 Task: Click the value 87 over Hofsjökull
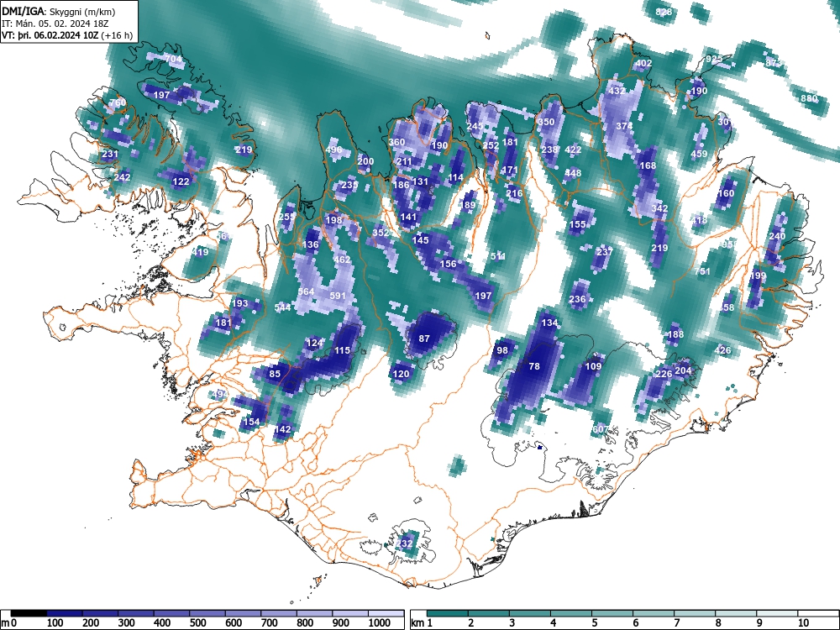point(424,339)
